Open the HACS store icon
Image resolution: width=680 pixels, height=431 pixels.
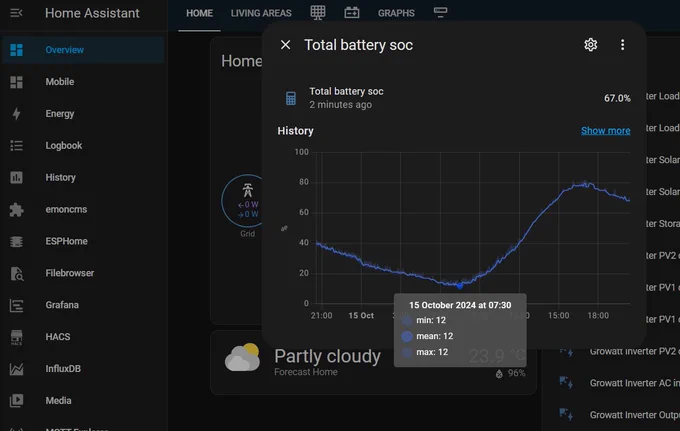tap(16, 337)
